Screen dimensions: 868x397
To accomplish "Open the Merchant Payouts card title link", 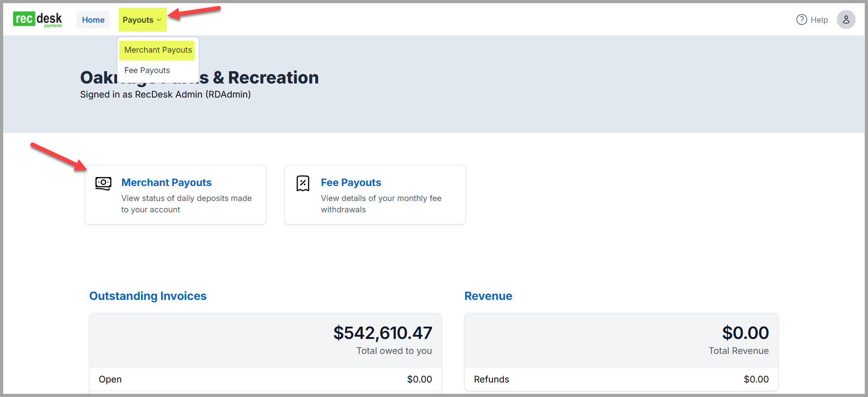I will coord(166,182).
